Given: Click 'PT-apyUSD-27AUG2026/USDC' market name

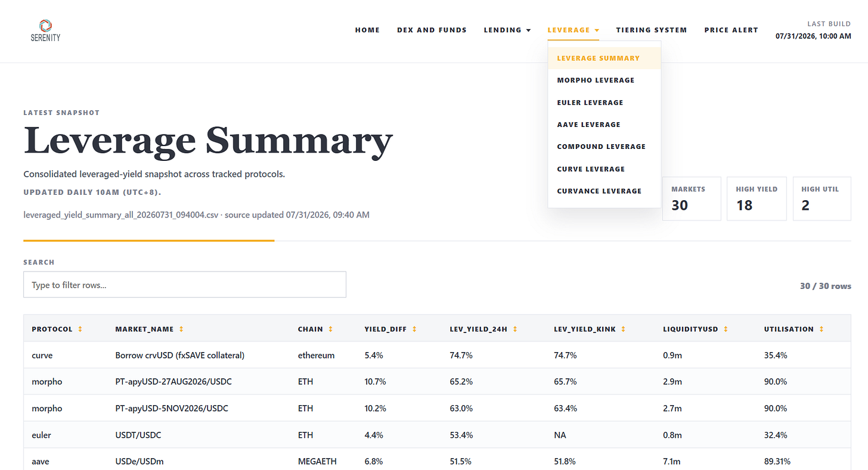Looking at the screenshot, I should click(173, 381).
